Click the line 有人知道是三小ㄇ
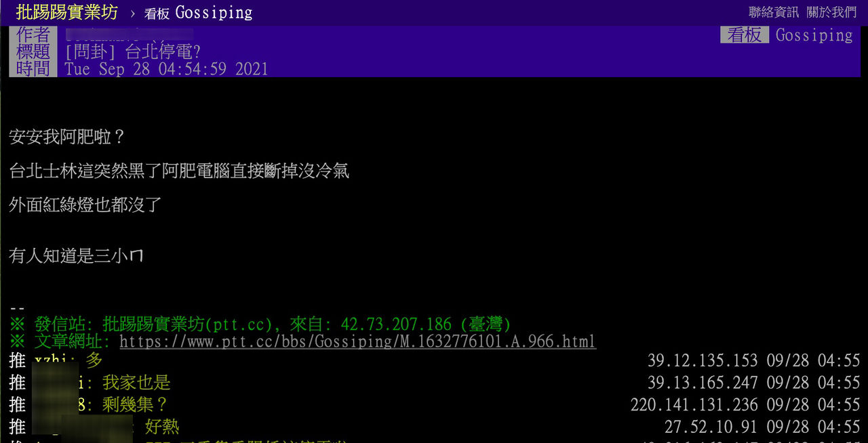The width and height of the screenshot is (868, 443). pyautogui.click(x=76, y=255)
